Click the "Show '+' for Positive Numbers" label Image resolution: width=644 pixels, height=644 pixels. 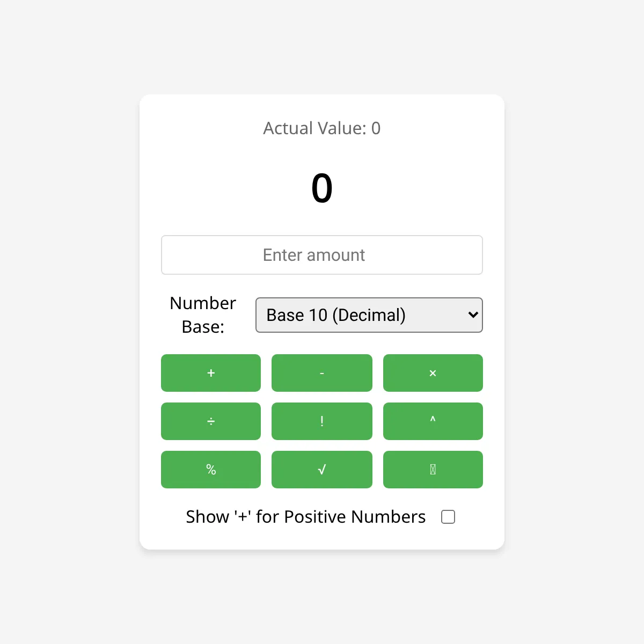tap(305, 517)
